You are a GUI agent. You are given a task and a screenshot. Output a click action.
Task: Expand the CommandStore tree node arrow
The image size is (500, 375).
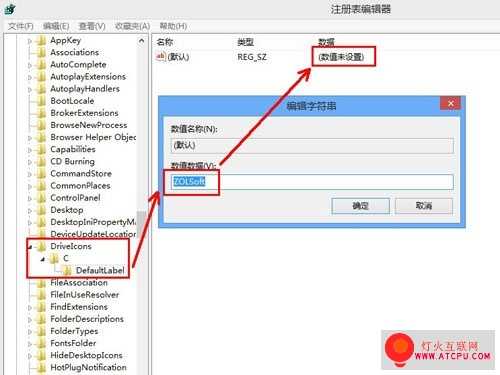pos(30,174)
